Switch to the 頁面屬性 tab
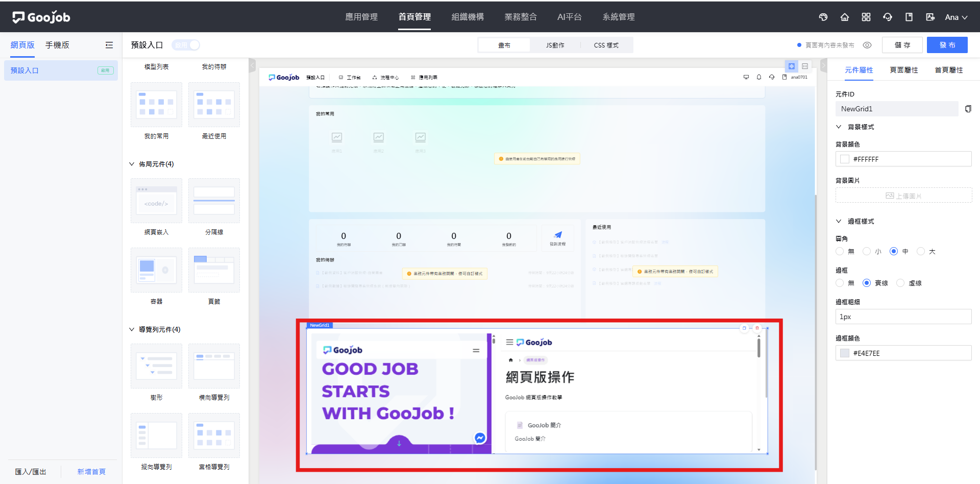The width and height of the screenshot is (980, 484). pyautogui.click(x=904, y=70)
